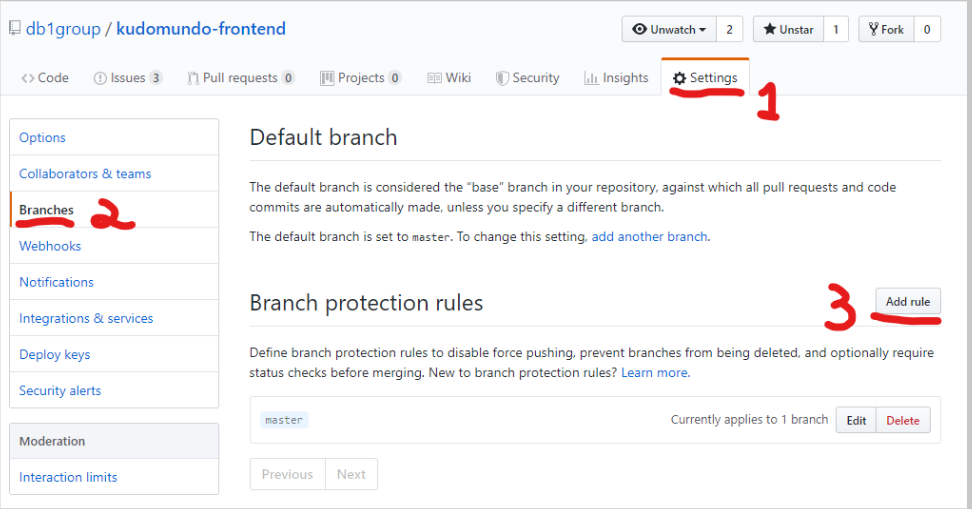Click the Branch protection rules heading

coord(366,303)
